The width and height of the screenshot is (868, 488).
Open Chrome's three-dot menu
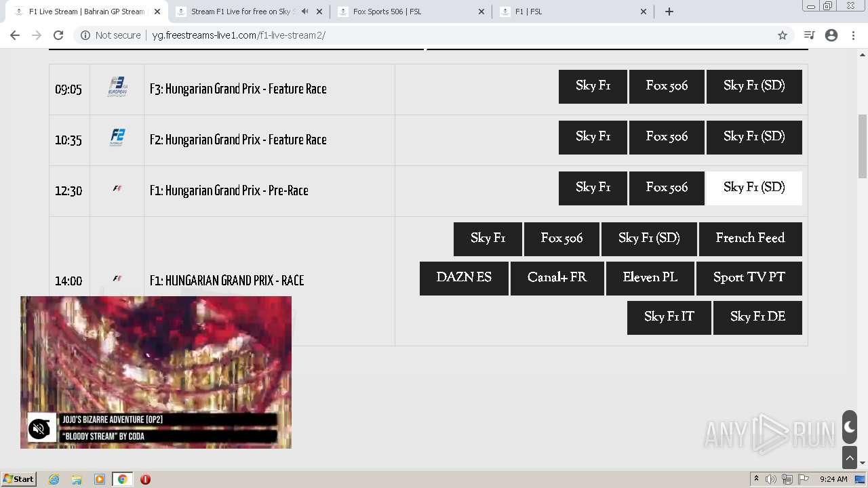click(854, 35)
